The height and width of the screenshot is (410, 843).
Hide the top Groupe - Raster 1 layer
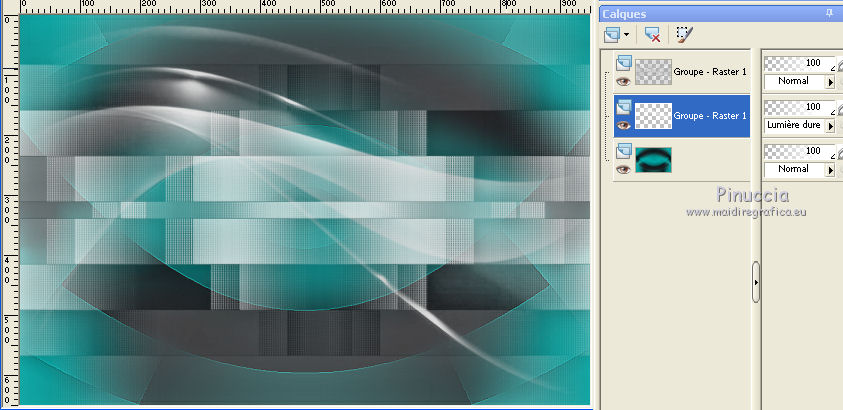click(x=623, y=81)
